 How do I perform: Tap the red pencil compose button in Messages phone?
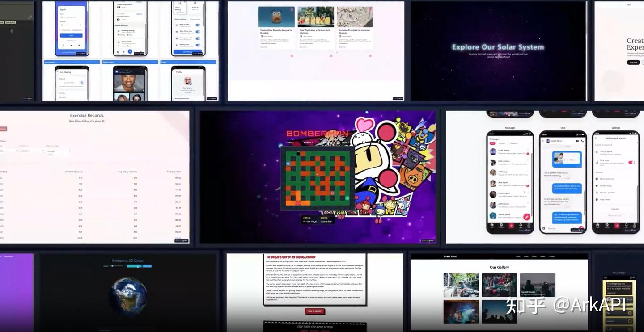pos(527,217)
